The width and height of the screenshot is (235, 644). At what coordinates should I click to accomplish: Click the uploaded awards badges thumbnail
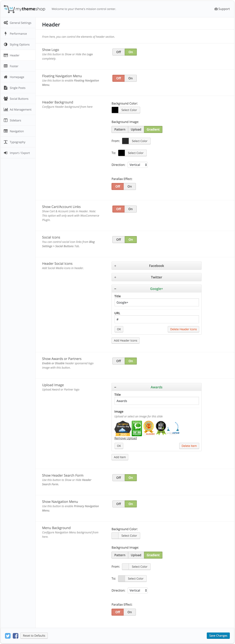147,428
